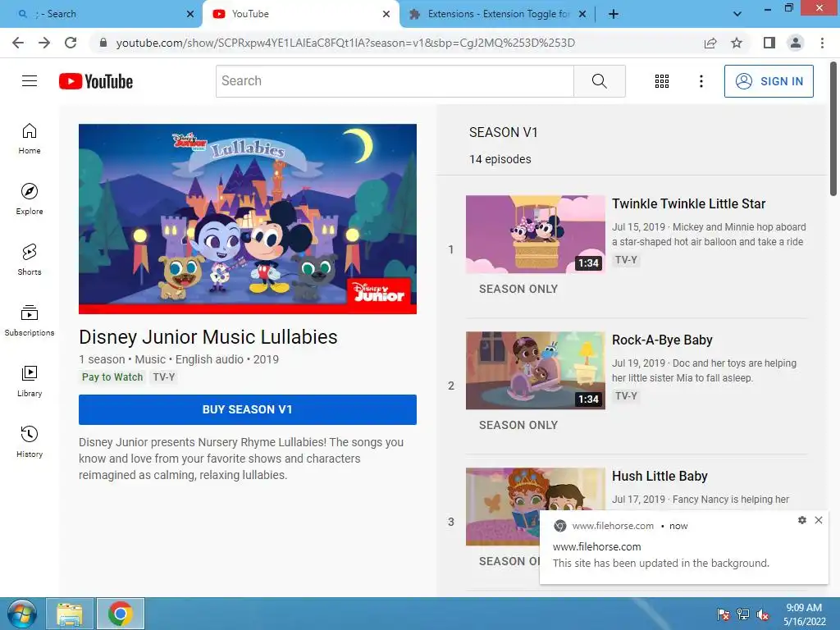The height and width of the screenshot is (630, 840).
Task: Click the magnifier search button
Action: pyautogui.click(x=599, y=81)
